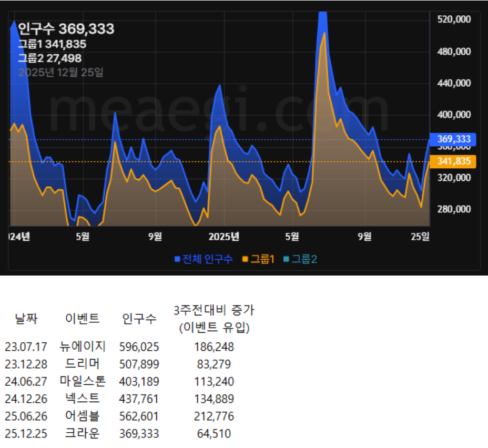
Task: Select the 어셈블 event cell
Action: point(83,416)
